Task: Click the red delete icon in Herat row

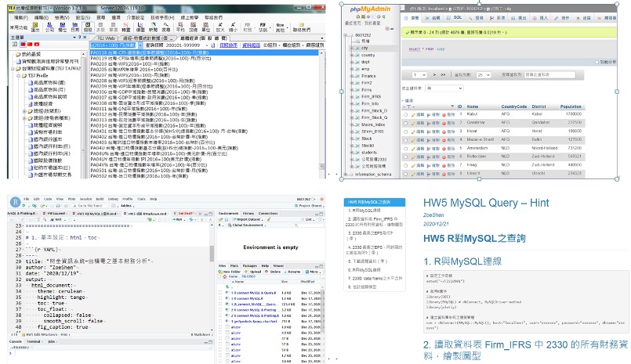Action: click(444, 132)
